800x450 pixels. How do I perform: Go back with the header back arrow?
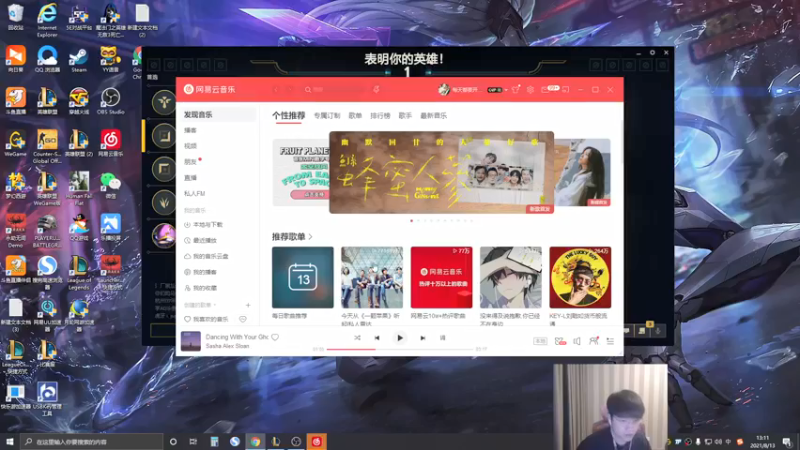pyautogui.click(x=276, y=89)
